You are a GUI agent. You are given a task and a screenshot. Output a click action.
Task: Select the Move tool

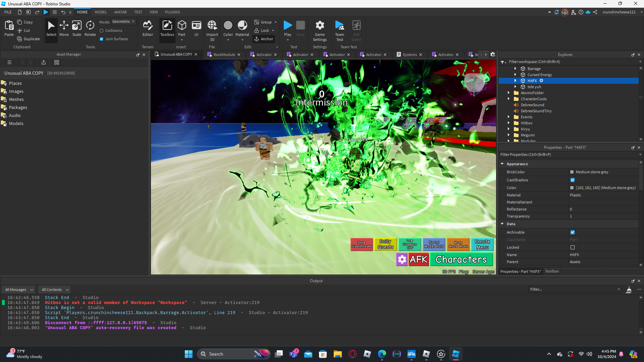pyautogui.click(x=64, y=28)
